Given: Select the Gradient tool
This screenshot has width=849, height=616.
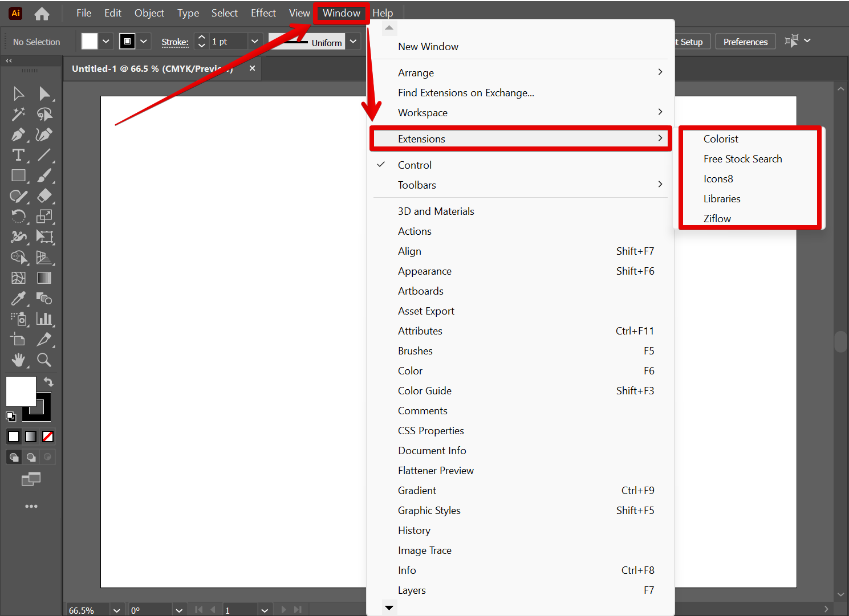Looking at the screenshot, I should (45, 278).
